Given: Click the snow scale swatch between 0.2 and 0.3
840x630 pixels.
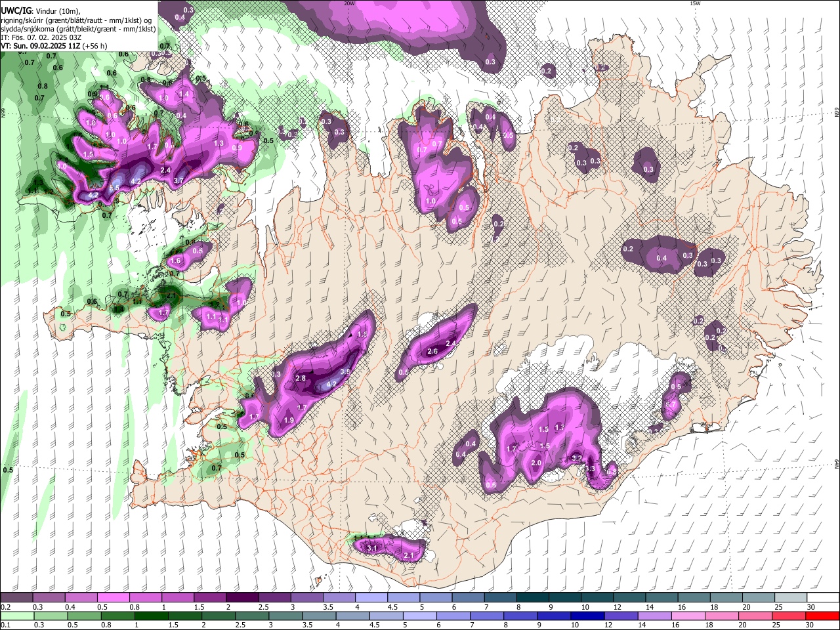Looking at the screenshot, I should pos(16,597).
